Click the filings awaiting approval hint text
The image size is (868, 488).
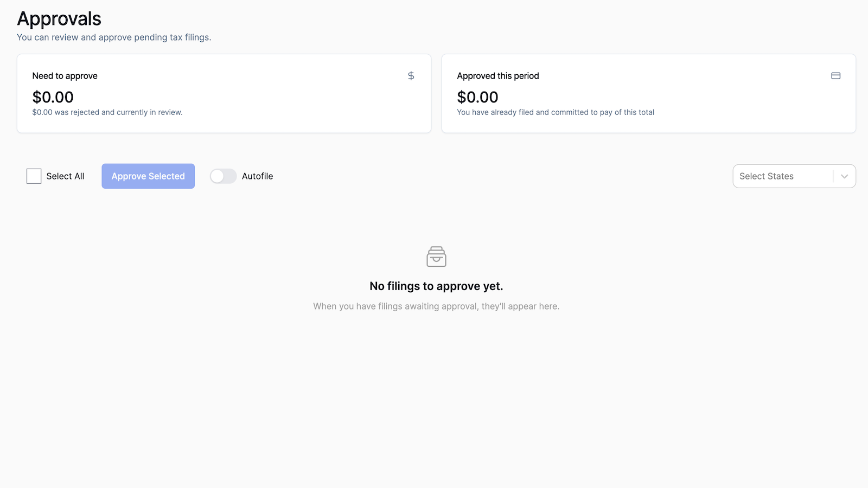coord(436,306)
